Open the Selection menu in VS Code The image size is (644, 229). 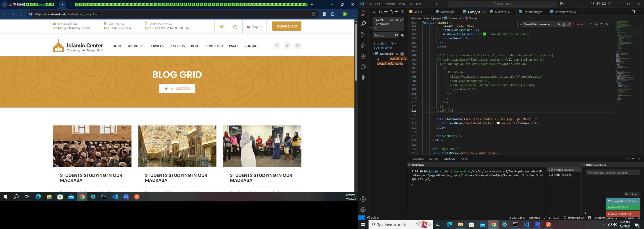tap(389, 4)
